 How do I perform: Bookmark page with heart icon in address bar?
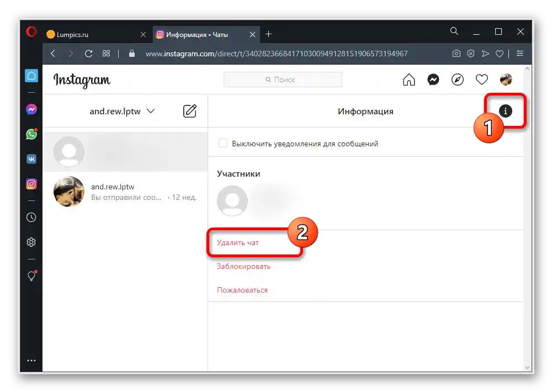click(x=499, y=54)
